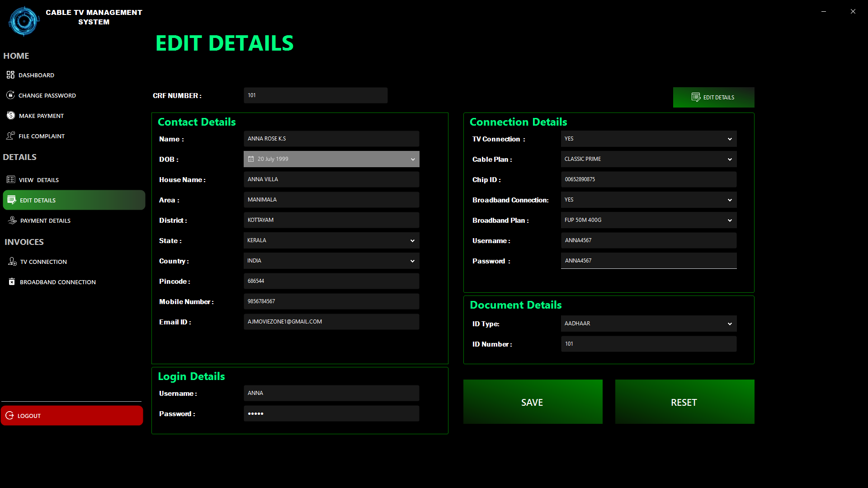This screenshot has height=488, width=868.
Task: Click the Make Payment icon
Action: [11, 116]
